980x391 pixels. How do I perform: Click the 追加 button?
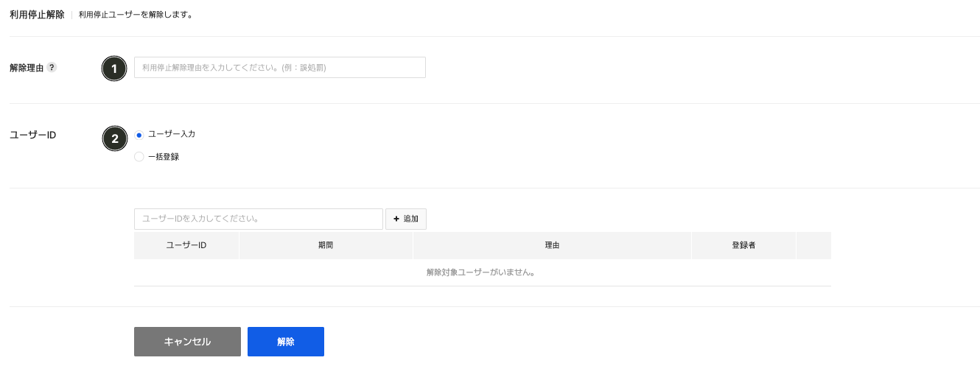click(406, 219)
